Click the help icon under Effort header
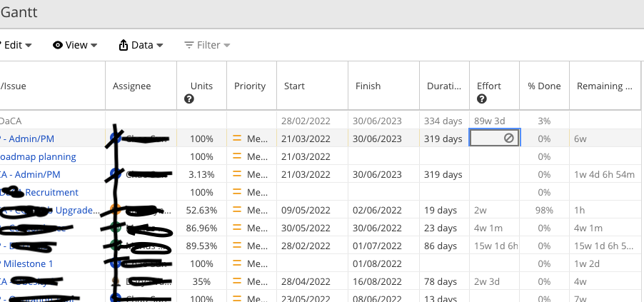Viewport: 644px width, 302px height. click(482, 99)
